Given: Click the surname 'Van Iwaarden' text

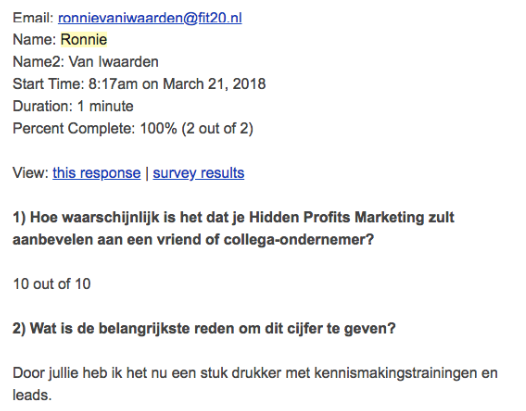Looking at the screenshot, I should 113,62.
